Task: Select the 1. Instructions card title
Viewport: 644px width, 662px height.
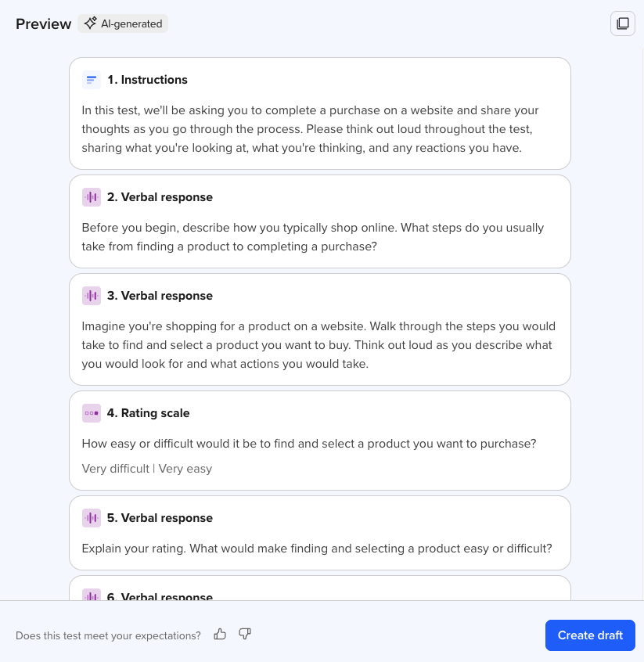Action: point(147,80)
